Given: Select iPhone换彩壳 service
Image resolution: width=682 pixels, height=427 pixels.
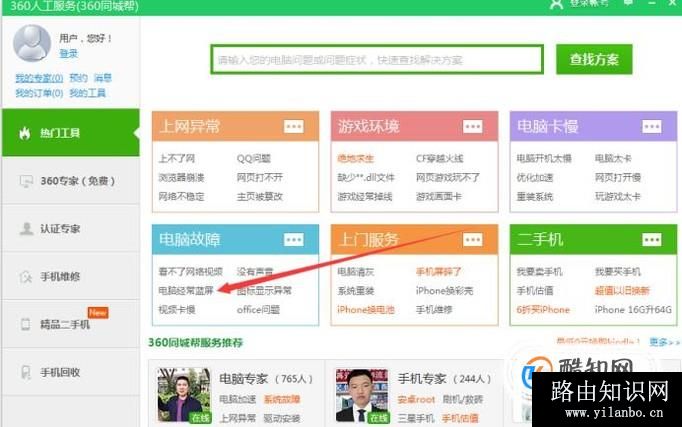Looking at the screenshot, I should tap(445, 290).
